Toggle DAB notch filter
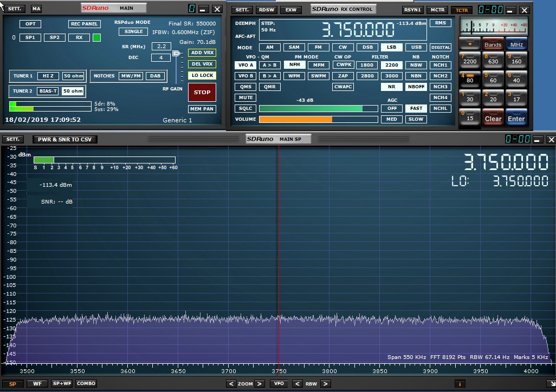556x392 pixels. point(156,76)
